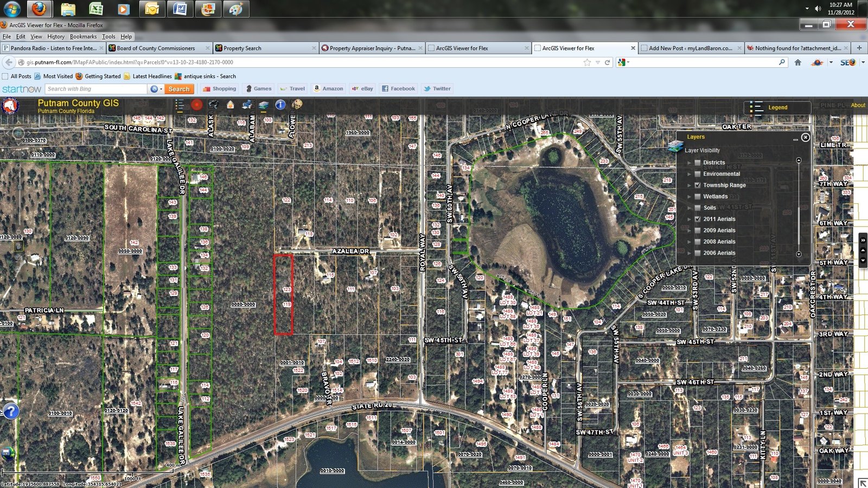Switch to Pandora Radio tab
The image size is (868, 488).
coord(53,48)
